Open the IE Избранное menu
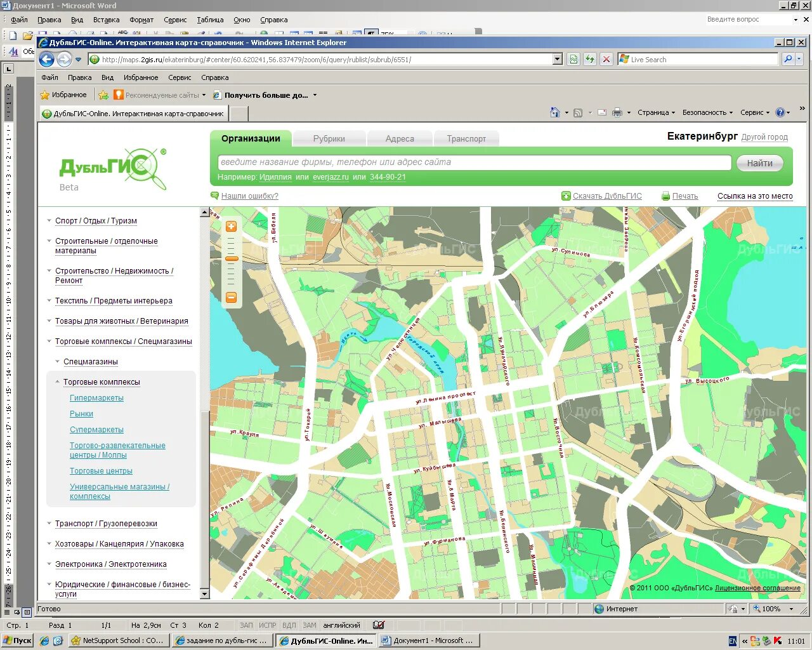Viewport: 812px width, 650px height. click(x=141, y=77)
